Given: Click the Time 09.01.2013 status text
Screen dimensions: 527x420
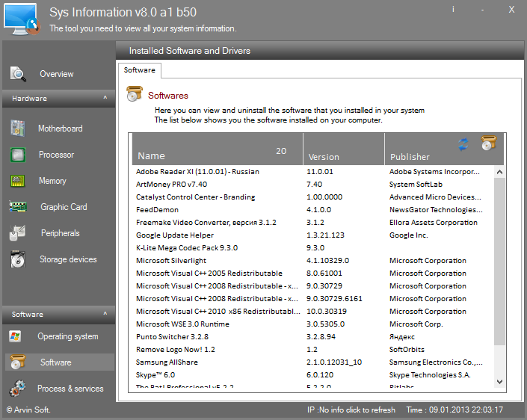Looking at the screenshot, I should click(x=454, y=410).
